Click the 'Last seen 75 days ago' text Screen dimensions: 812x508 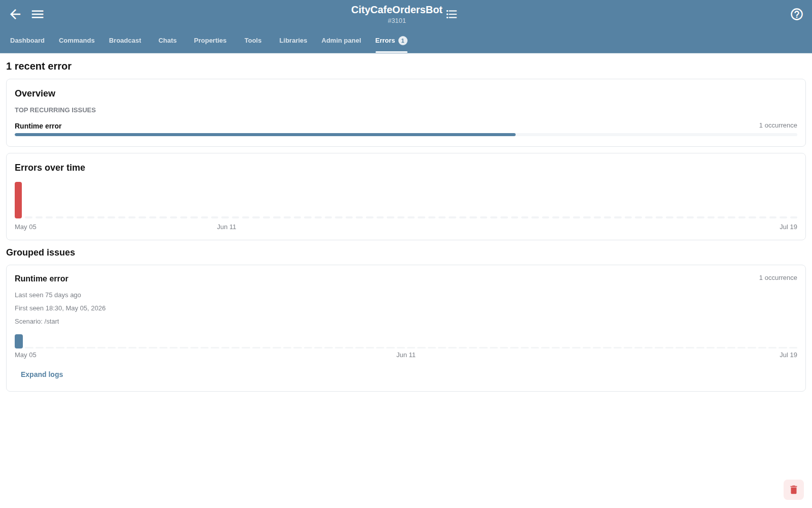click(x=48, y=295)
